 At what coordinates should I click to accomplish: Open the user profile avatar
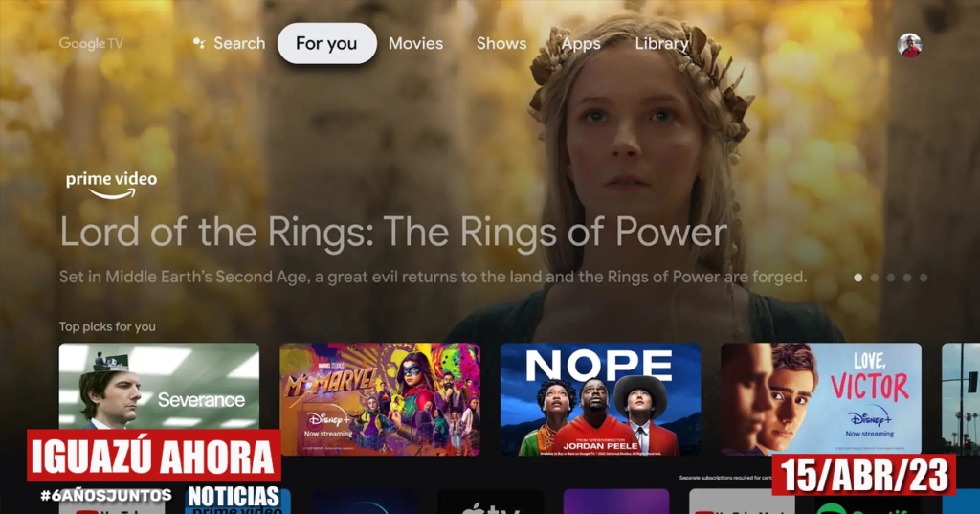coord(909,45)
